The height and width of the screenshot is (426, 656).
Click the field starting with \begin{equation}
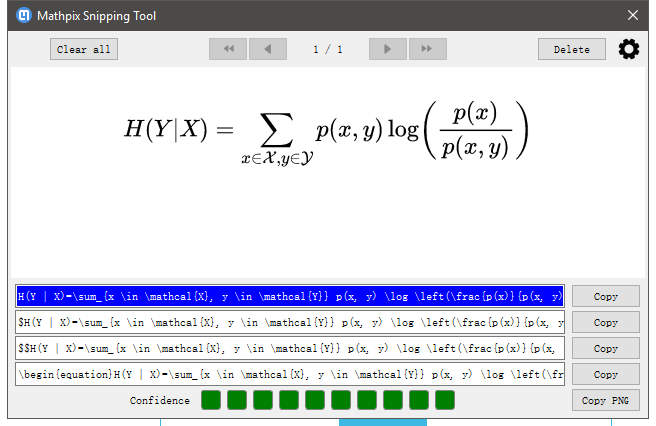(290, 374)
